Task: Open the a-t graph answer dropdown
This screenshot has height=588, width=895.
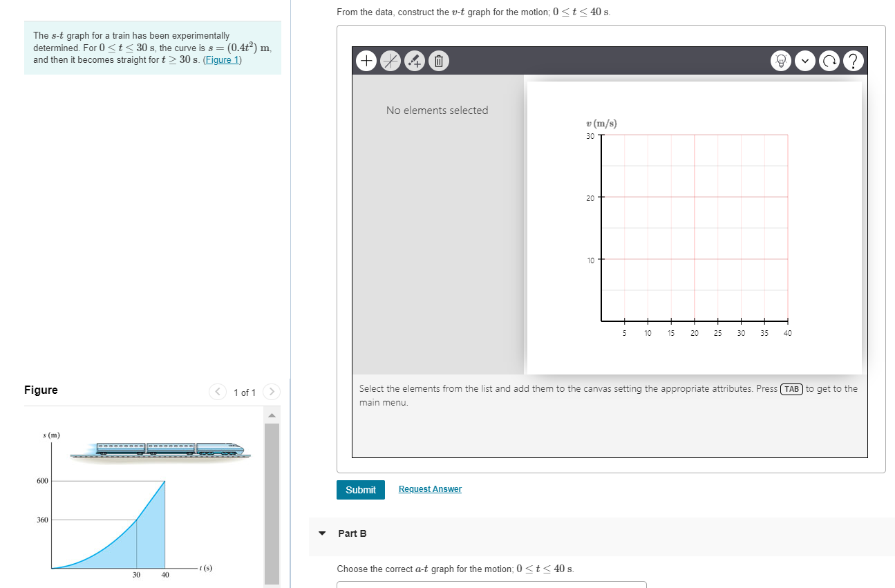Action: coord(492,585)
